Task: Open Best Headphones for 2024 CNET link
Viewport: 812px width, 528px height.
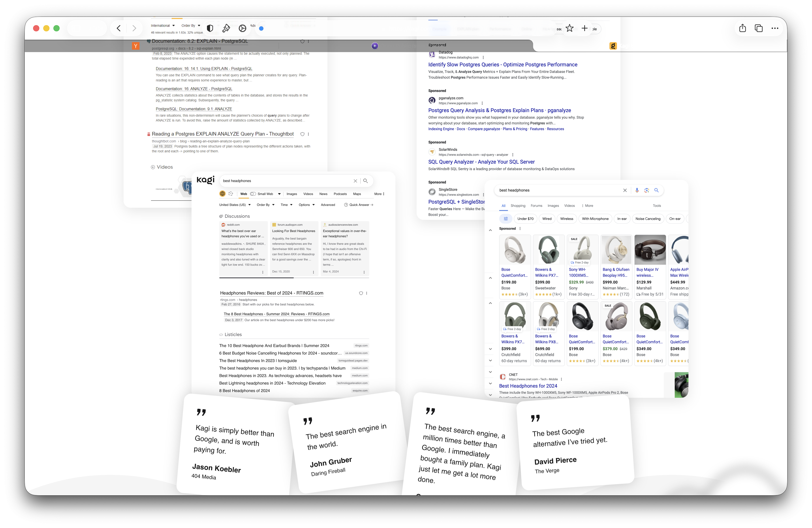Action: pyautogui.click(x=528, y=386)
